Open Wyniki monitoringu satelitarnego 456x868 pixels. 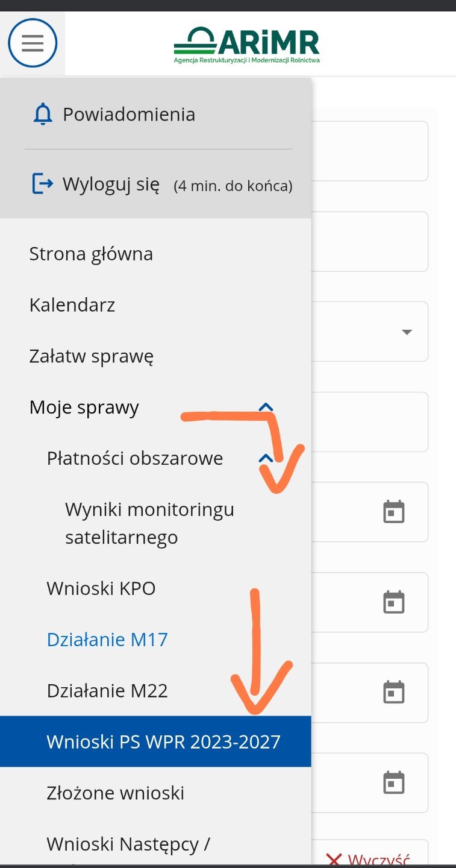[149, 523]
